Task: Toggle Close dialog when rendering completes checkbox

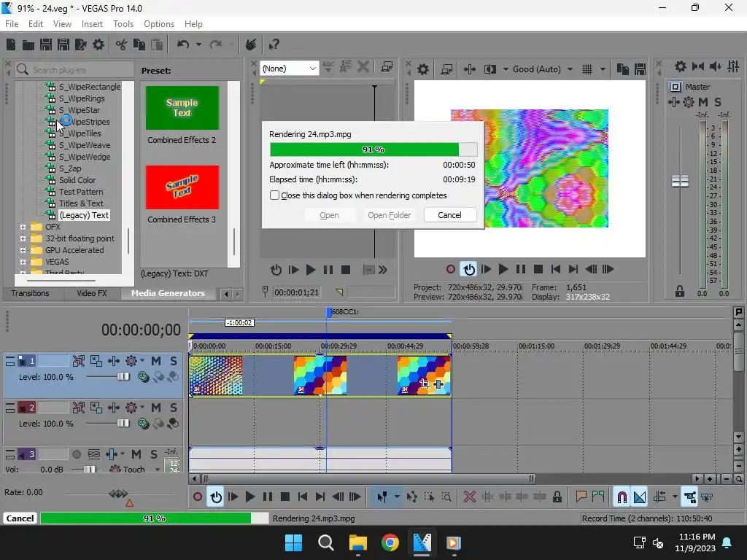Action: tap(274, 195)
